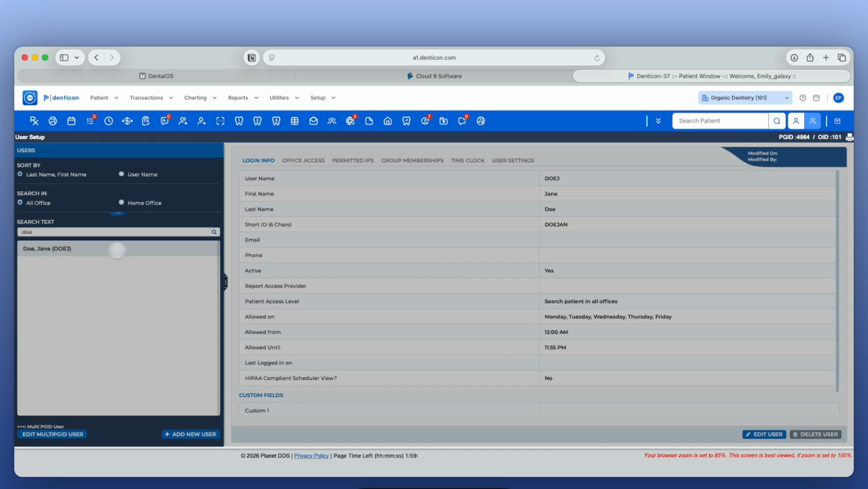Select single-person patient search mode icon

796,121
